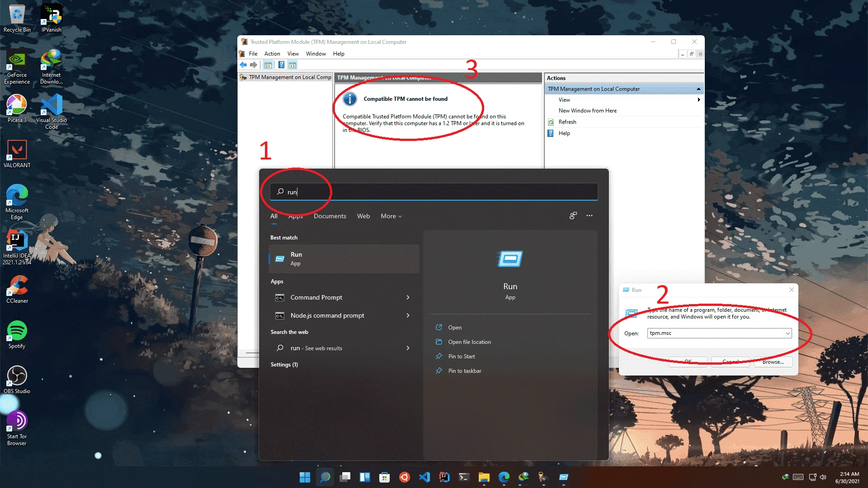The image size is (868, 488).
Task: Open Help from the Actions pane
Action: point(564,133)
